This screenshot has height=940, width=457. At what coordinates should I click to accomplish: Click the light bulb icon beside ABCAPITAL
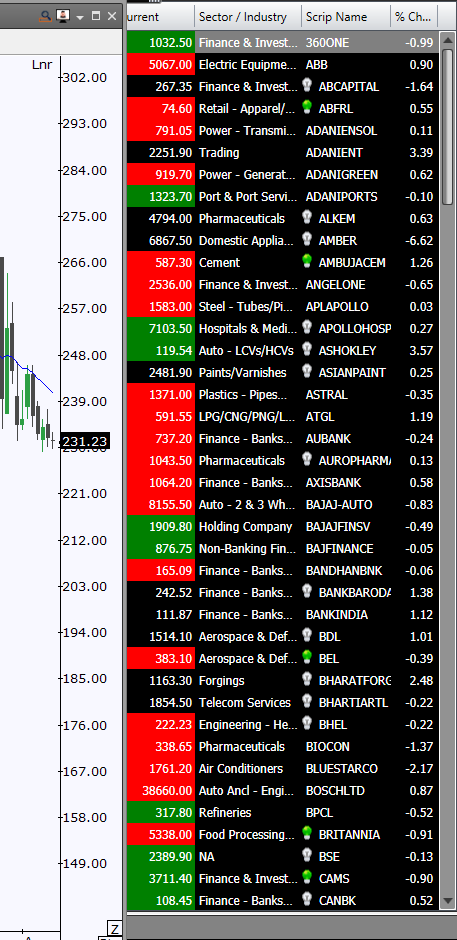[x=307, y=86]
